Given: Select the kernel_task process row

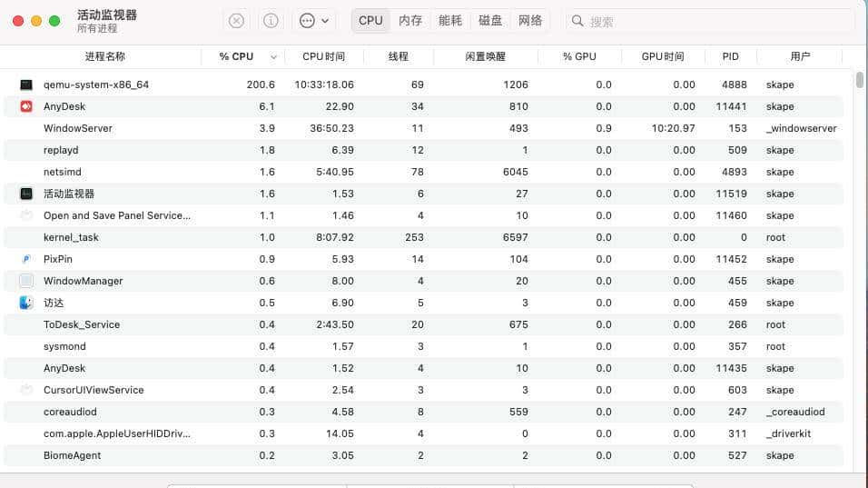Looking at the screenshot, I should [423, 237].
